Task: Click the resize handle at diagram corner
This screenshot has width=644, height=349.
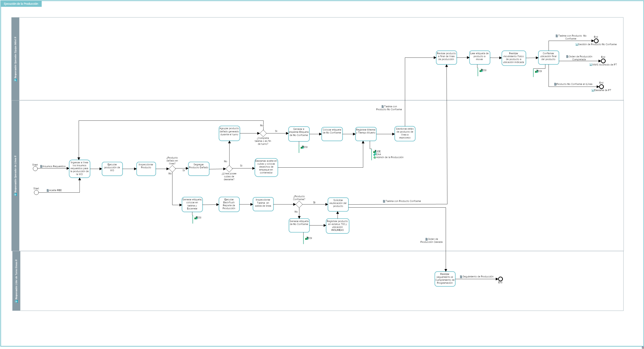Action: pos(643,347)
